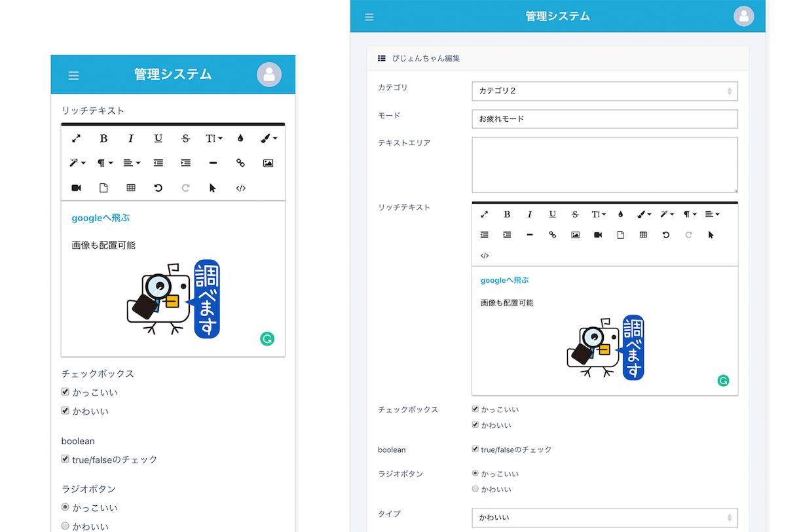799x532 pixels.
Task: Apply Italic in right wide editor toolbar
Action: click(530, 214)
